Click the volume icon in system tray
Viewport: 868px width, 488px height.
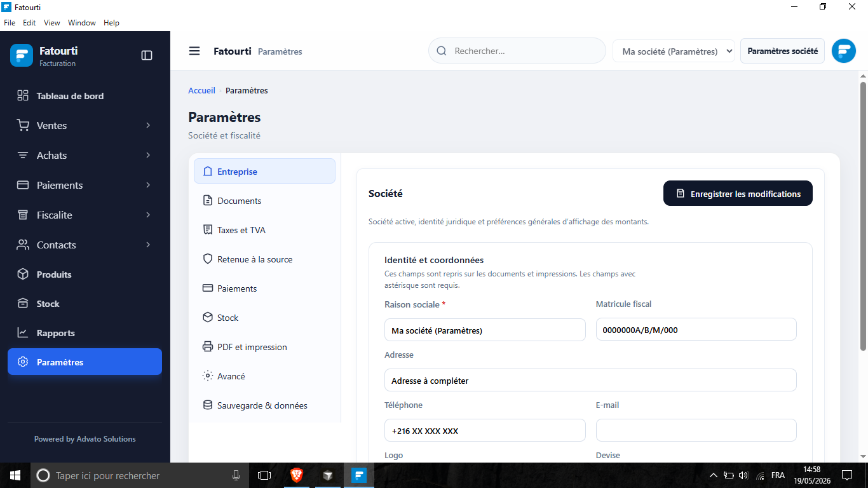[x=744, y=475]
